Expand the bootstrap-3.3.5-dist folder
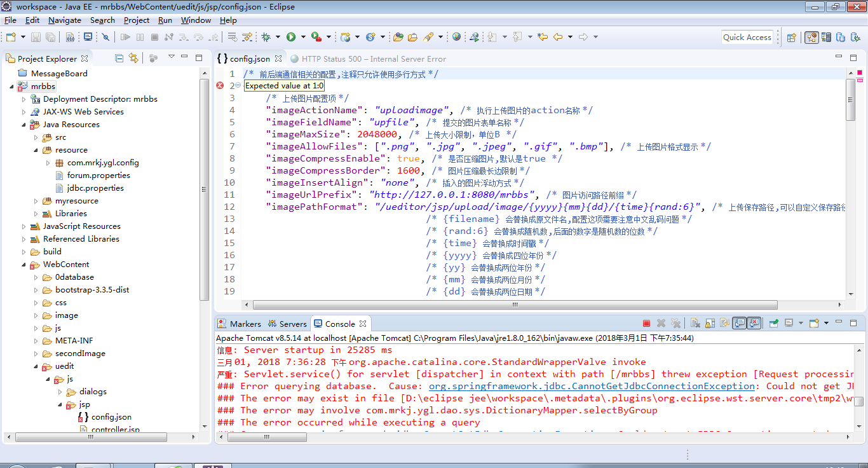Image resolution: width=868 pixels, height=468 pixels. [36, 290]
